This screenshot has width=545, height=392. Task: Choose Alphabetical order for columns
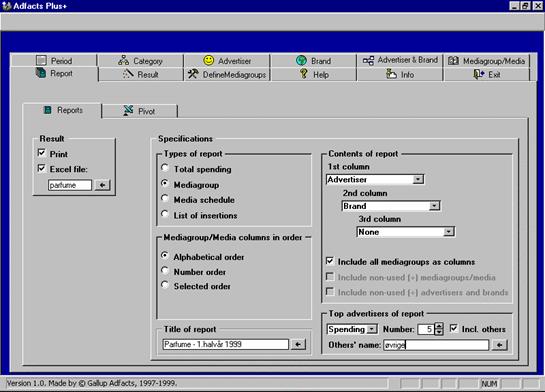click(165, 256)
